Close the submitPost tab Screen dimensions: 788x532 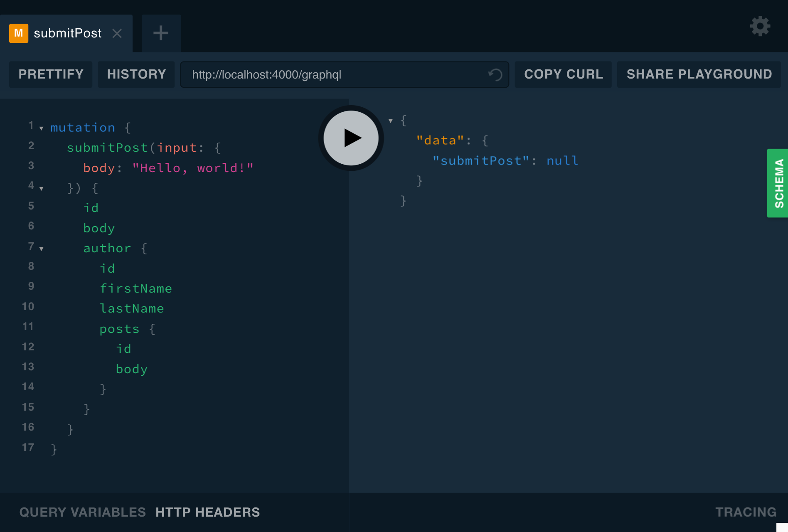click(x=117, y=33)
